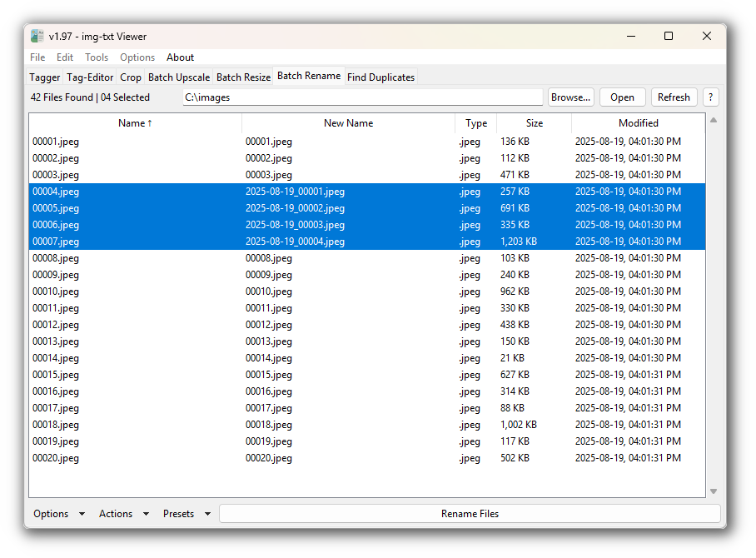Image resolution: width=756 pixels, height=558 pixels.
Task: Switch to the Batch Resize tab
Action: click(x=243, y=77)
